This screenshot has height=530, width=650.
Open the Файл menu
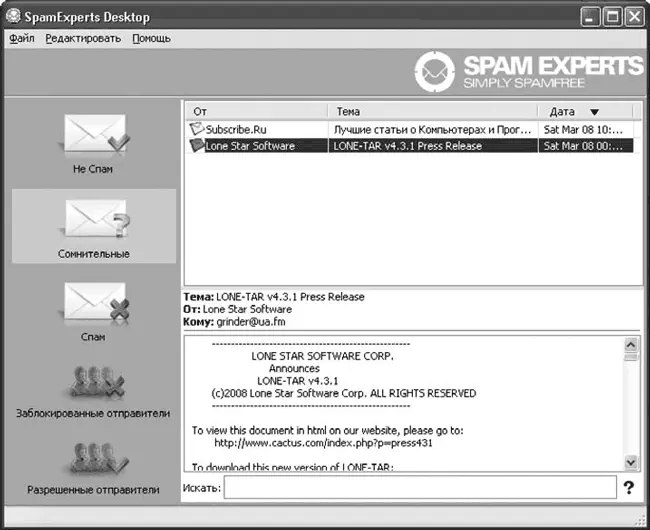(22, 39)
